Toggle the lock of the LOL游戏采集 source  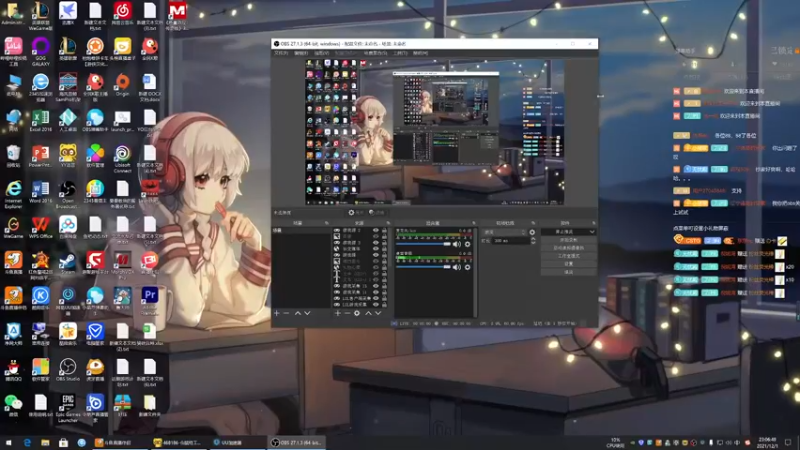tap(384, 305)
